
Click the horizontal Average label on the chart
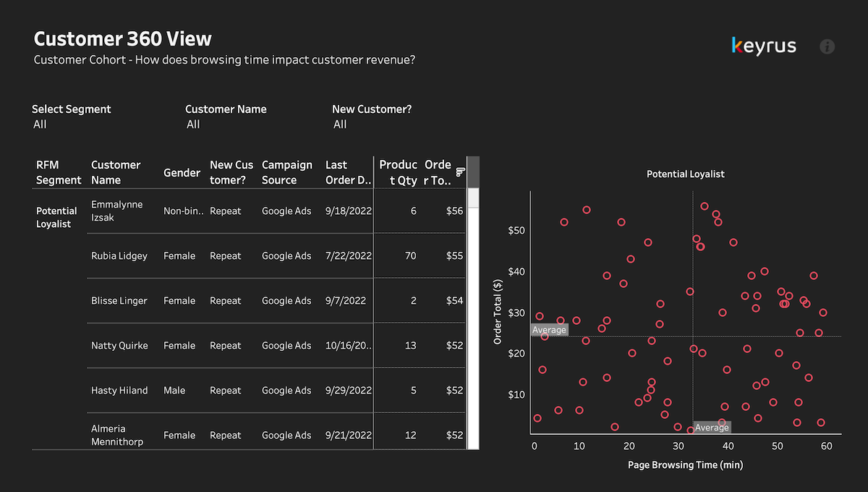[549, 330]
